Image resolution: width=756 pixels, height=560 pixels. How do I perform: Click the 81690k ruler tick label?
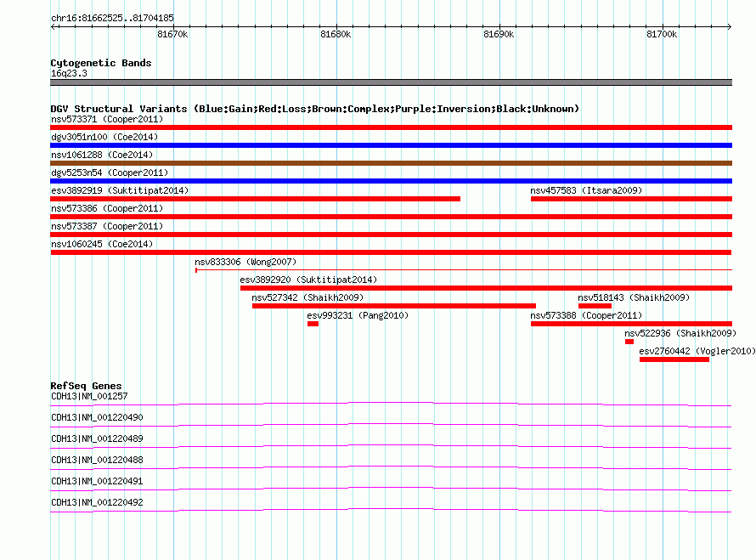[499, 34]
